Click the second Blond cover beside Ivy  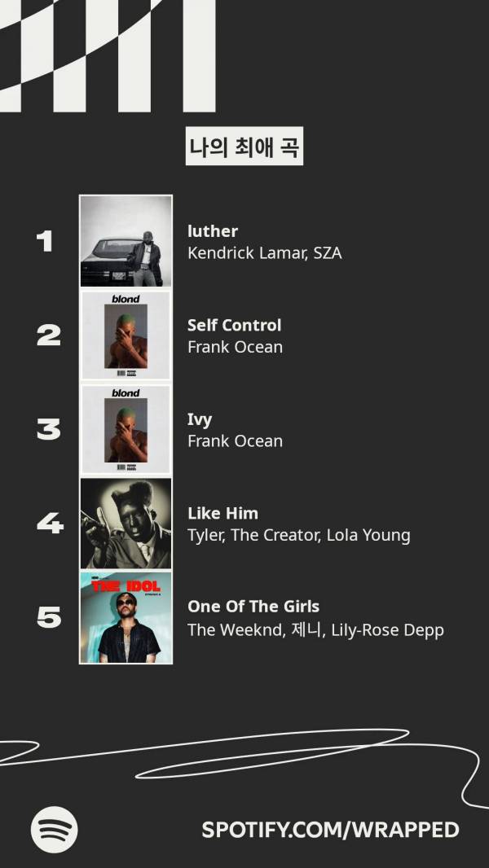coord(126,429)
